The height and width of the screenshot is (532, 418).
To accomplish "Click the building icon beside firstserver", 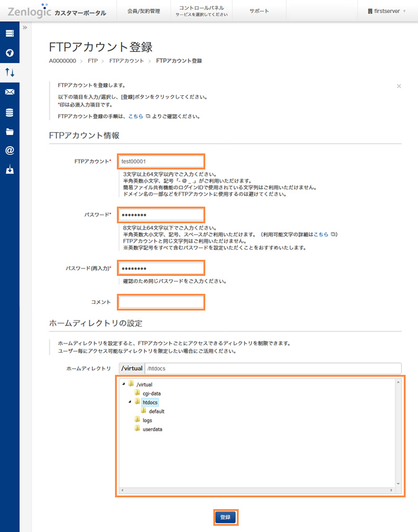I will coord(370,11).
